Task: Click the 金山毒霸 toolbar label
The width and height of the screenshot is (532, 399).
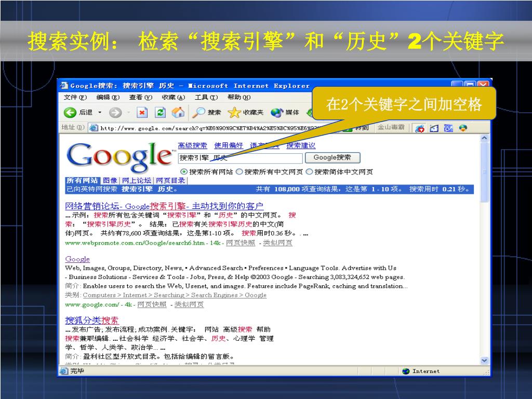Action: (x=391, y=128)
